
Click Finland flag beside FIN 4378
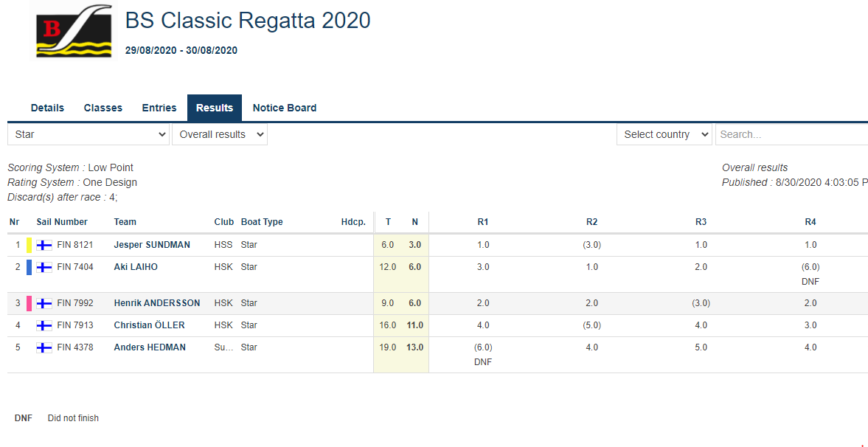[x=44, y=347]
